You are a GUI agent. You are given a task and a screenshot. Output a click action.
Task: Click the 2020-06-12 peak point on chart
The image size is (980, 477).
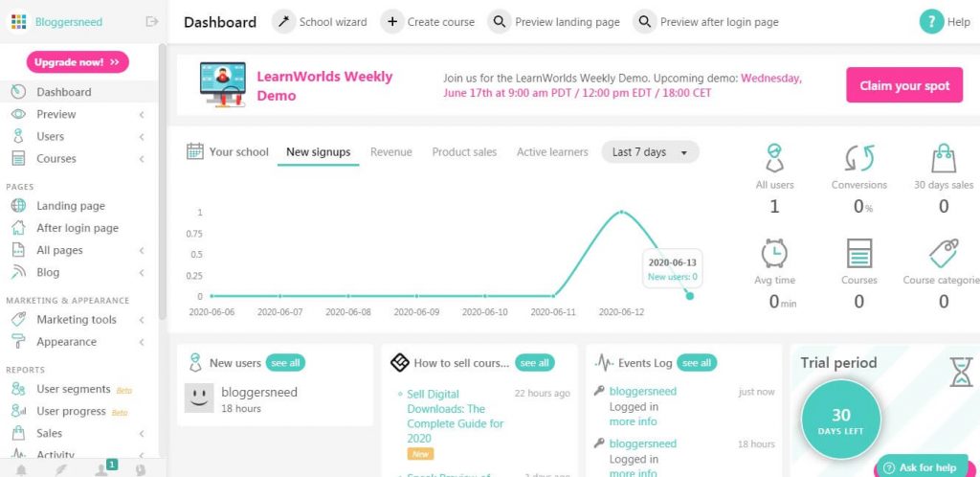[621, 212]
